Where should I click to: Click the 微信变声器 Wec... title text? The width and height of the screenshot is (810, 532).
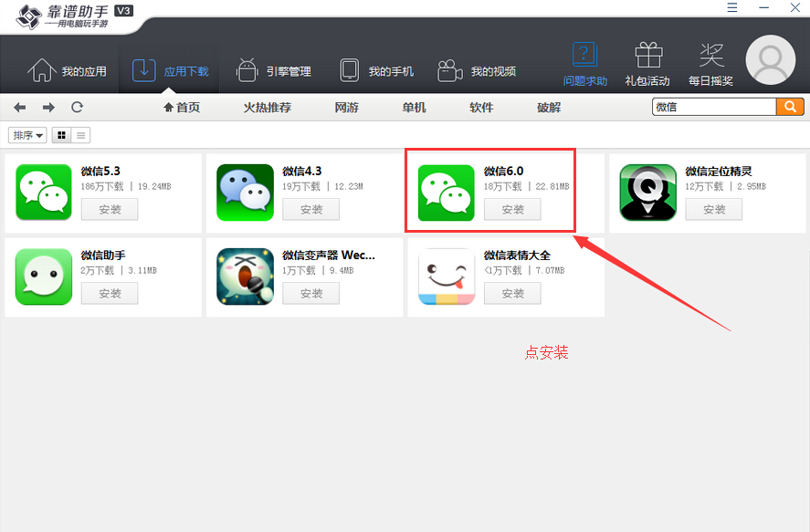[x=329, y=255]
